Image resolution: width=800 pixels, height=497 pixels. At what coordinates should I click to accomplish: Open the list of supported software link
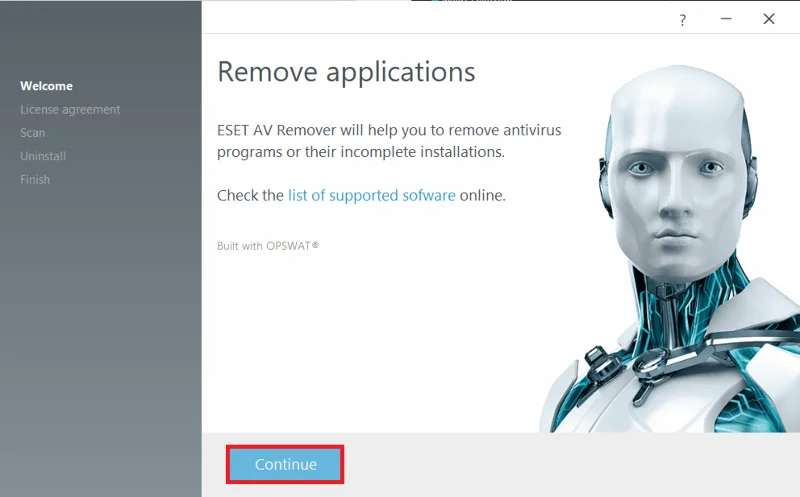coord(371,195)
